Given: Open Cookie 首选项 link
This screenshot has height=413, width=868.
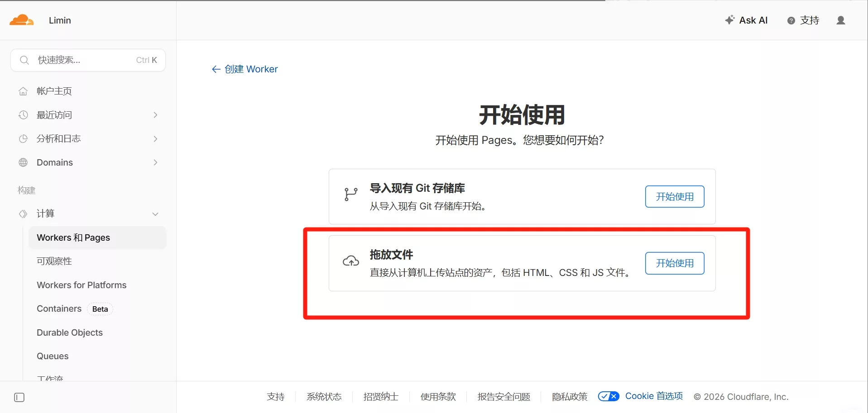Looking at the screenshot, I should click(654, 396).
